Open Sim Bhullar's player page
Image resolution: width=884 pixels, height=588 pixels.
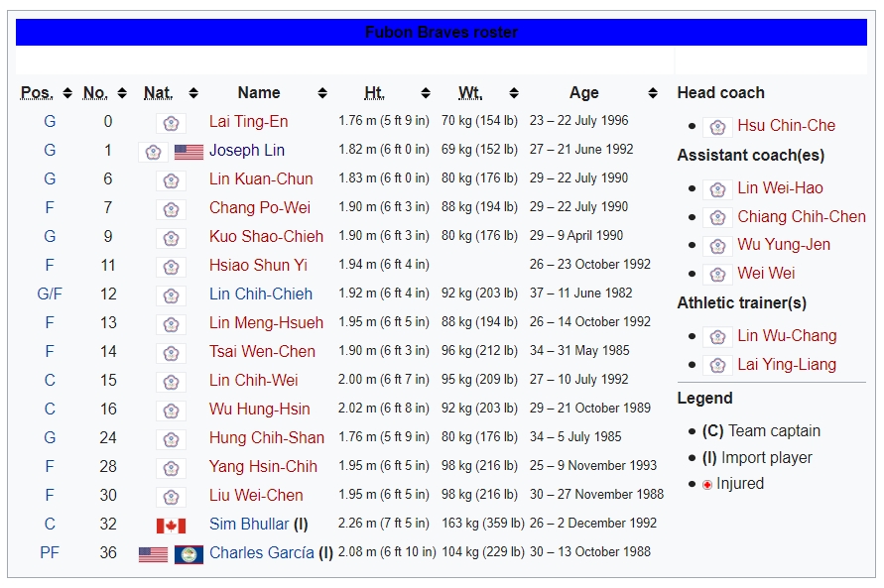point(249,524)
